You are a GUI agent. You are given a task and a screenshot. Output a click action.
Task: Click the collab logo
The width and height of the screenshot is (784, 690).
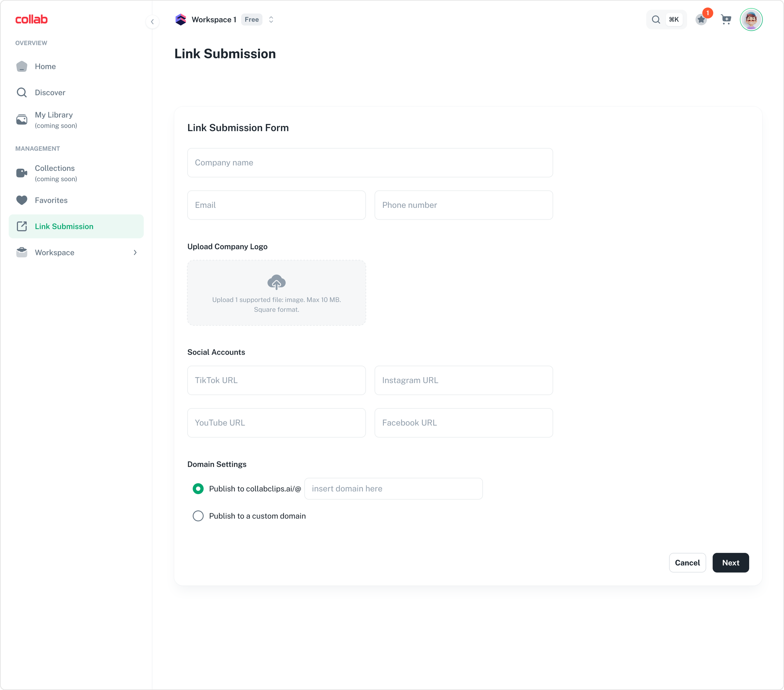point(31,19)
